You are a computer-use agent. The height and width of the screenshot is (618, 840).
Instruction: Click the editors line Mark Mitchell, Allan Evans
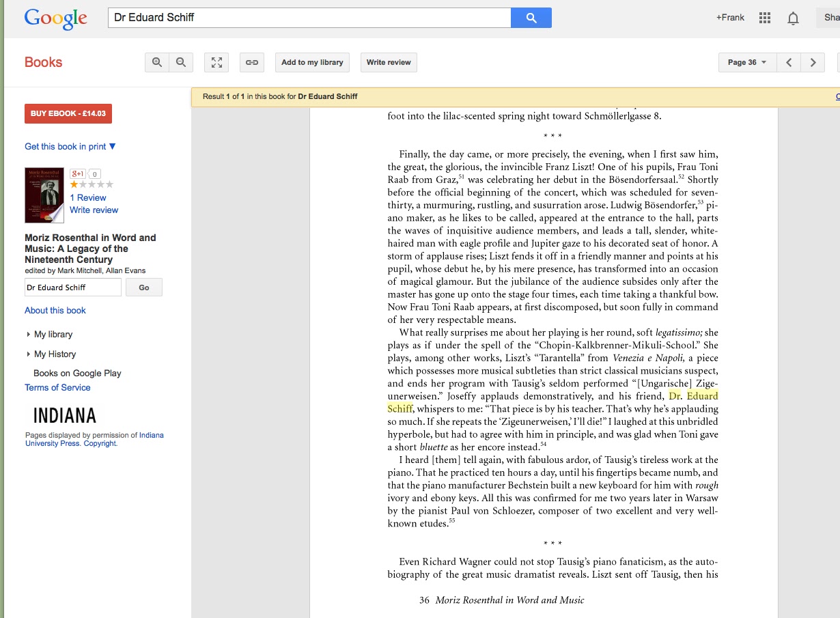point(85,270)
